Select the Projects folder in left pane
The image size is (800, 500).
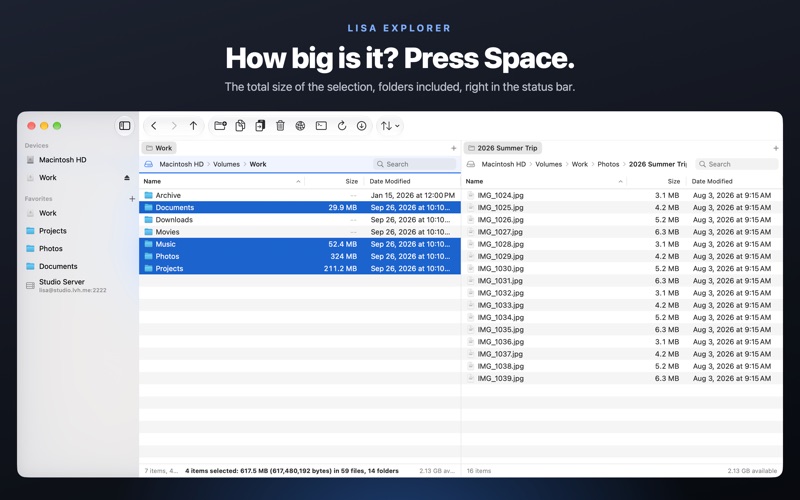point(300,268)
